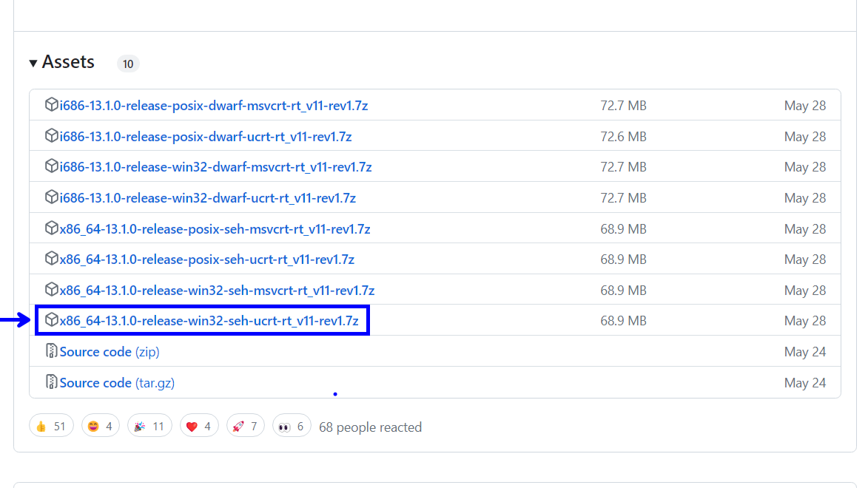Viewport: 868px width, 488px height.
Task: Toggle the rocket reaction with 7
Action: (245, 426)
